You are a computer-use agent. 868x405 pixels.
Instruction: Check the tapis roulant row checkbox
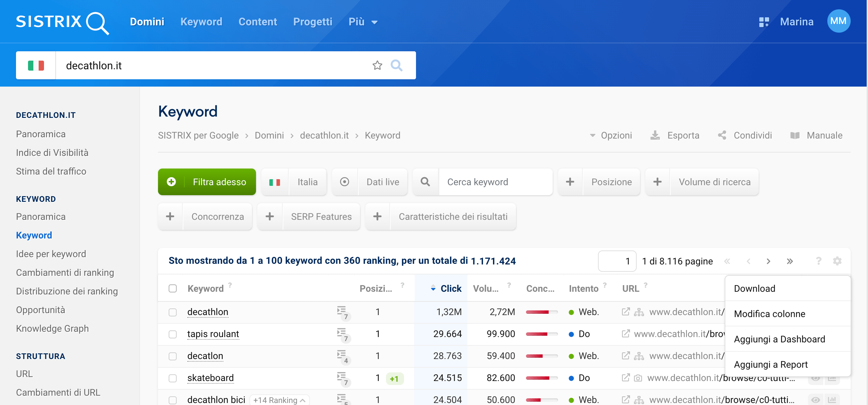pos(173,334)
